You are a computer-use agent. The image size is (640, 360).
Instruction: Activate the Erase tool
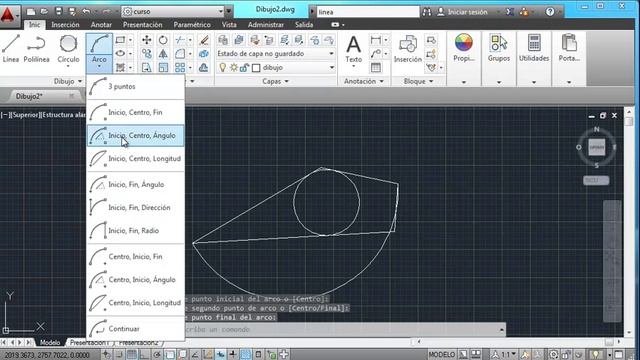[204, 40]
